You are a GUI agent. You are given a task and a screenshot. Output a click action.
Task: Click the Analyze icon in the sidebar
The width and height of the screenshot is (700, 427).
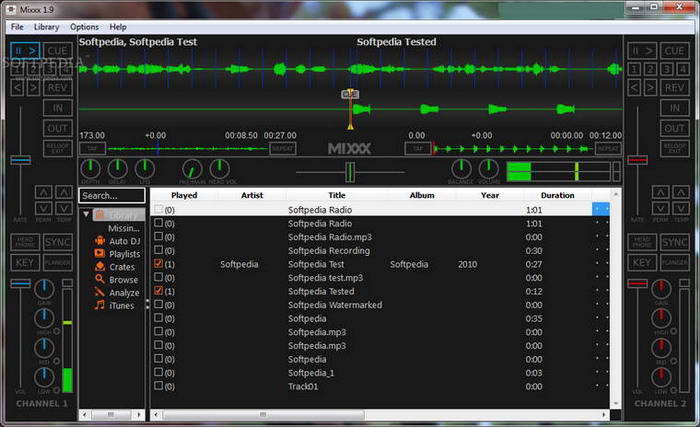pyautogui.click(x=100, y=293)
